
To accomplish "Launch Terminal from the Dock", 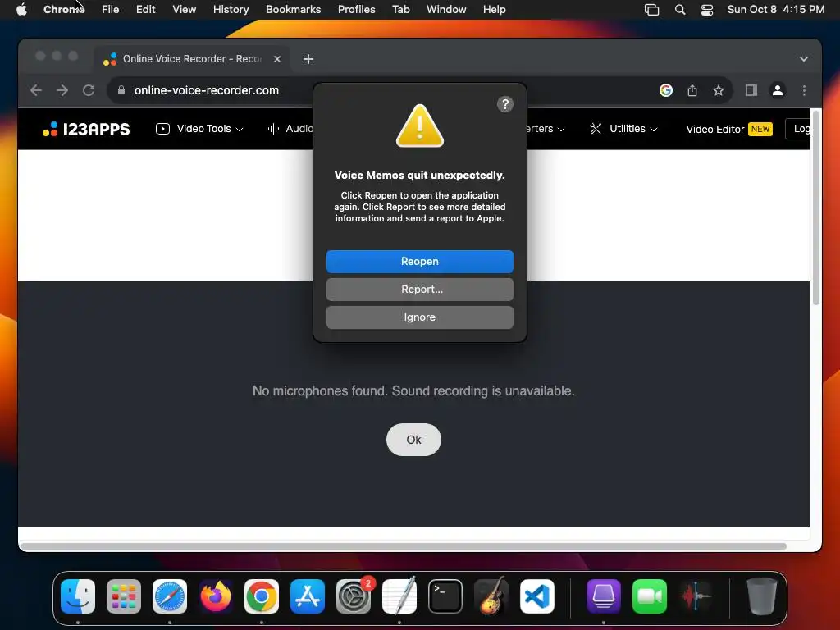I will point(445,596).
